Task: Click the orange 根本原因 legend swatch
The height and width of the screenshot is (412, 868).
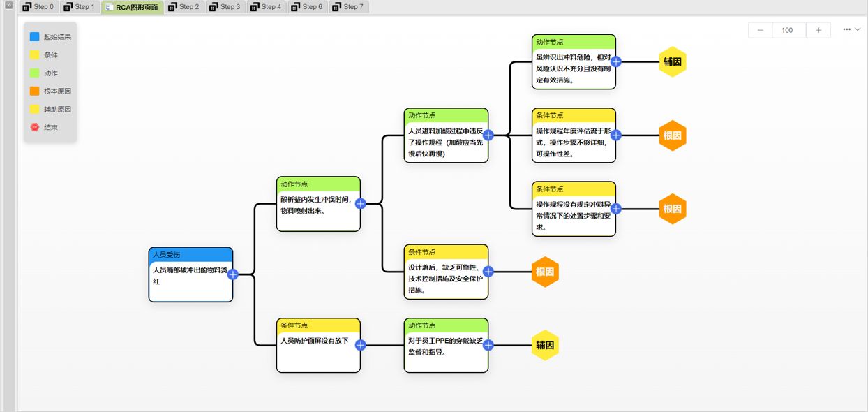Action: pyautogui.click(x=34, y=91)
